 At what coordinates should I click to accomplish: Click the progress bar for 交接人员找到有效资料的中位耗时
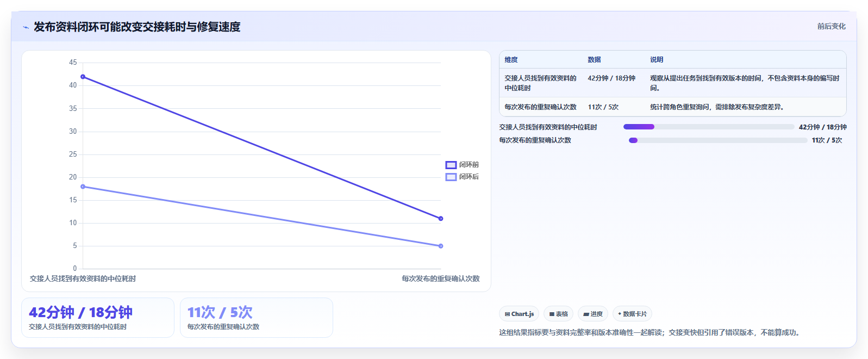709,127
